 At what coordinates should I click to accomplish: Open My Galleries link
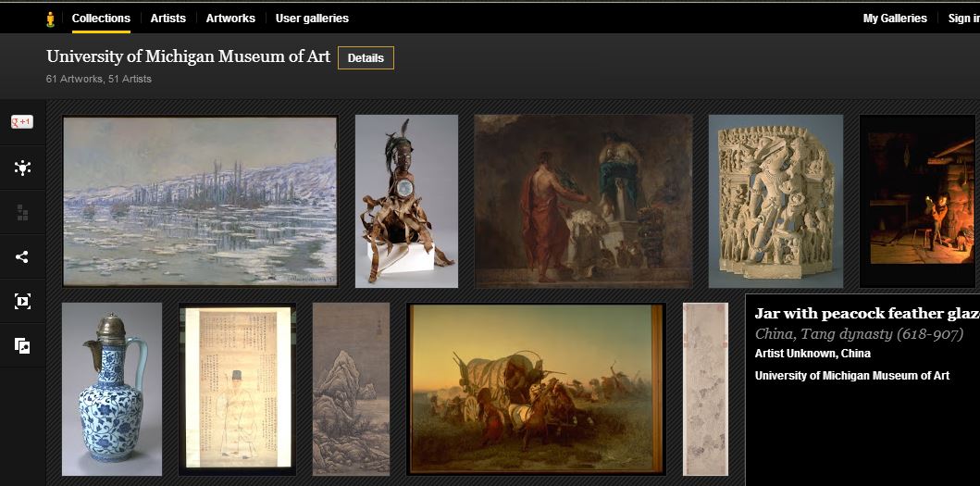click(895, 19)
